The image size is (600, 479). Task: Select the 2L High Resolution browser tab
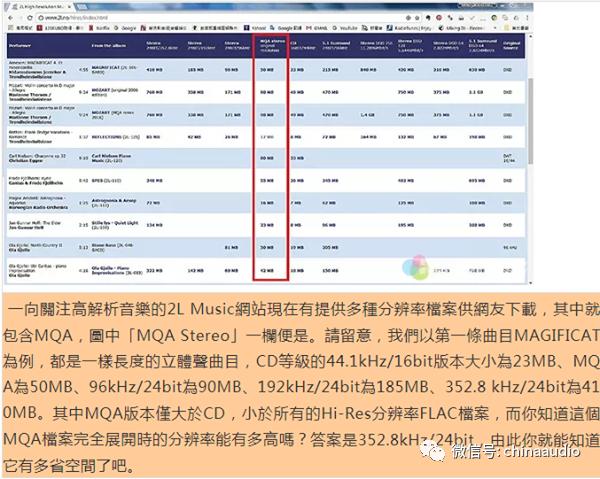point(38,7)
